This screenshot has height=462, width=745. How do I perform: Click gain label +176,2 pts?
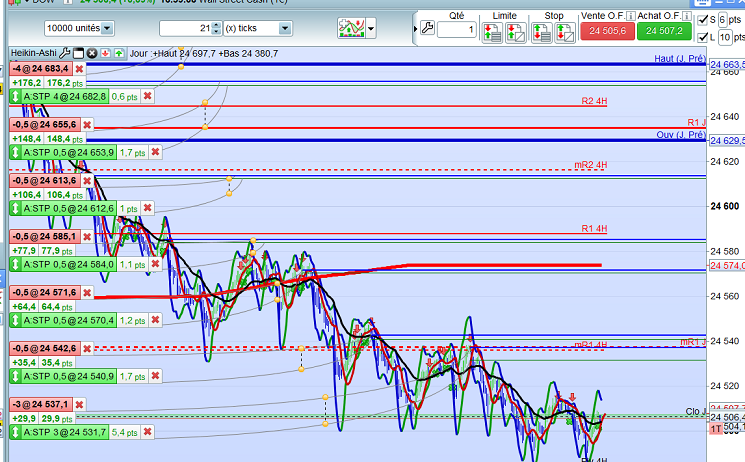click(48, 83)
